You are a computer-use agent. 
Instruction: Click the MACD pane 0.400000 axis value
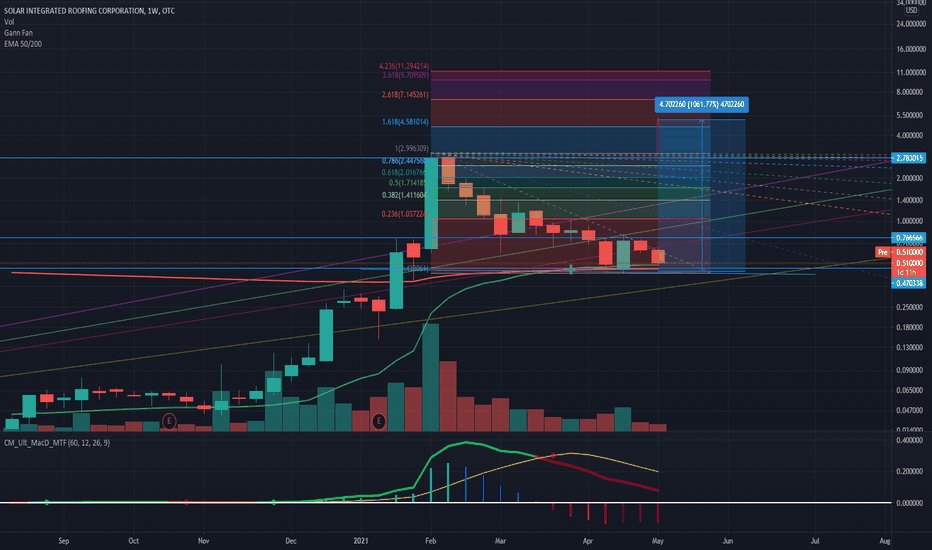(x=911, y=441)
